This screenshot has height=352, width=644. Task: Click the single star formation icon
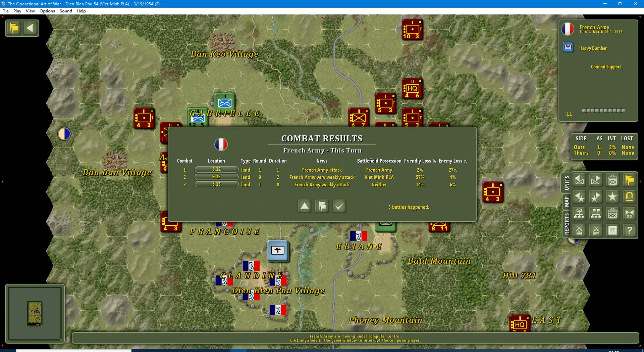click(612, 197)
